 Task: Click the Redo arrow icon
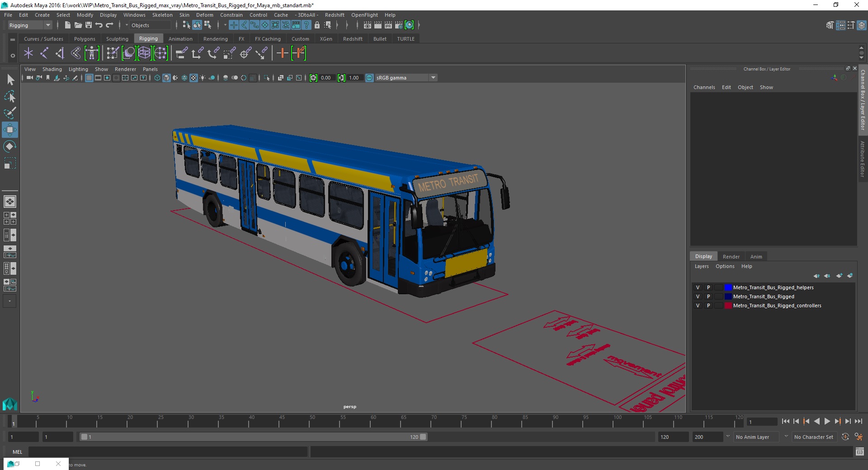[109, 25]
